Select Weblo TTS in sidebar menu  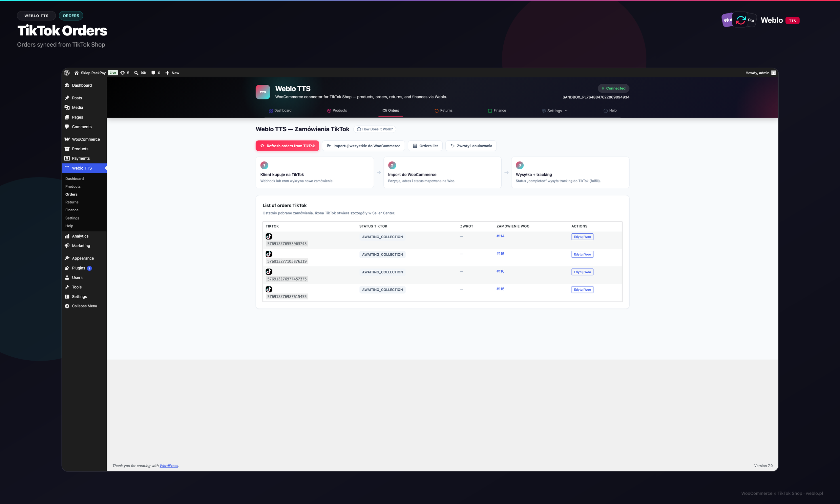pos(84,168)
